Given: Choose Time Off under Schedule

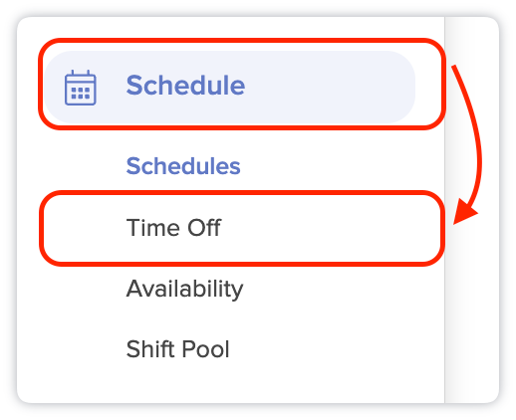Looking at the screenshot, I should coord(173,228).
